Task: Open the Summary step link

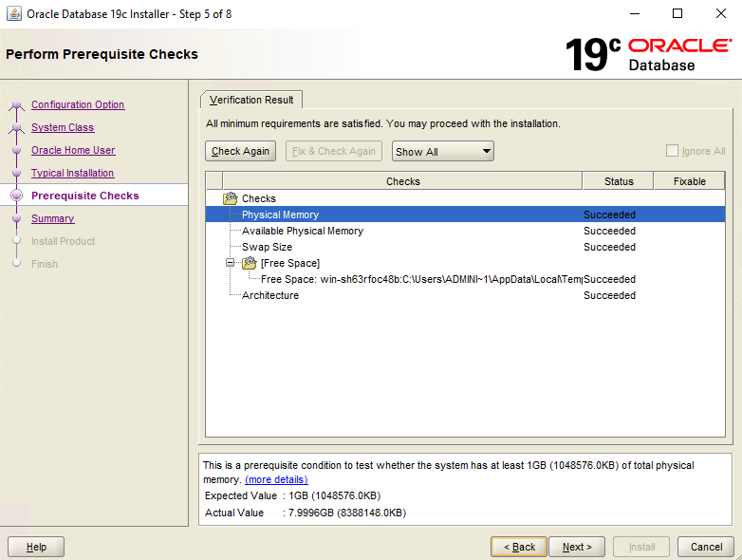Action: pyautogui.click(x=52, y=218)
